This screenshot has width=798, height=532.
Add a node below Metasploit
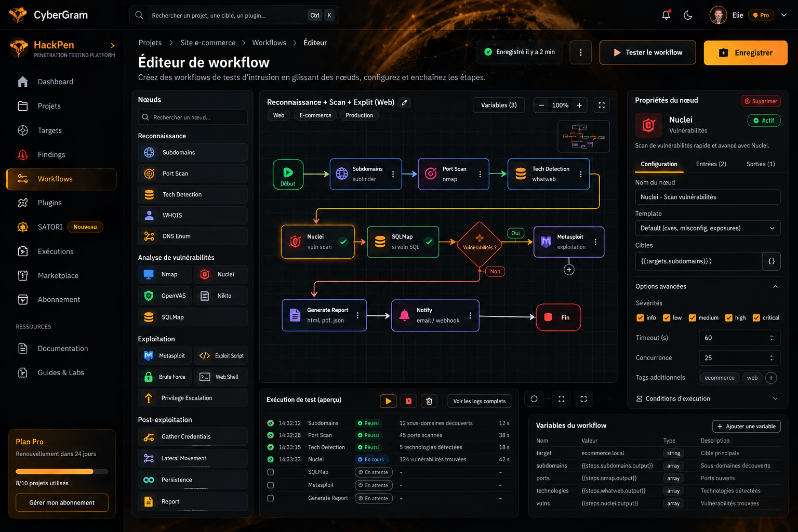[x=569, y=270]
